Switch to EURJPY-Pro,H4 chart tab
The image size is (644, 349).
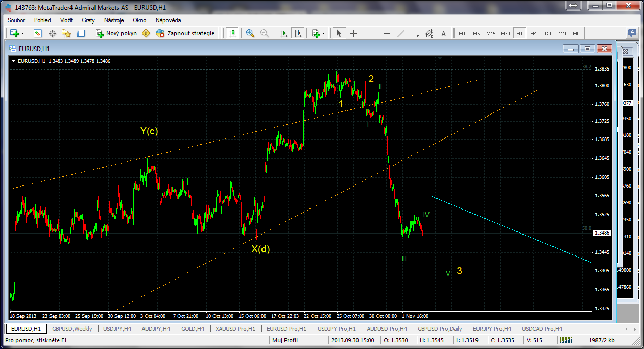click(491, 329)
